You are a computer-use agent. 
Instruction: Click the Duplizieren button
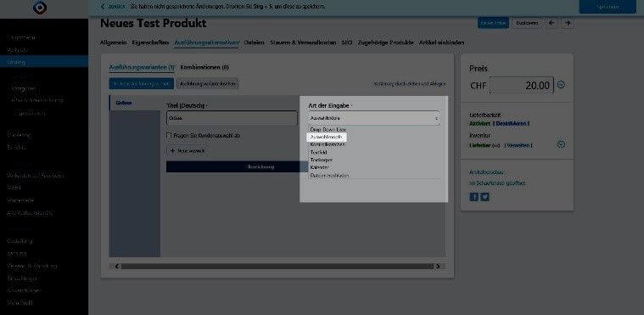[x=527, y=23]
